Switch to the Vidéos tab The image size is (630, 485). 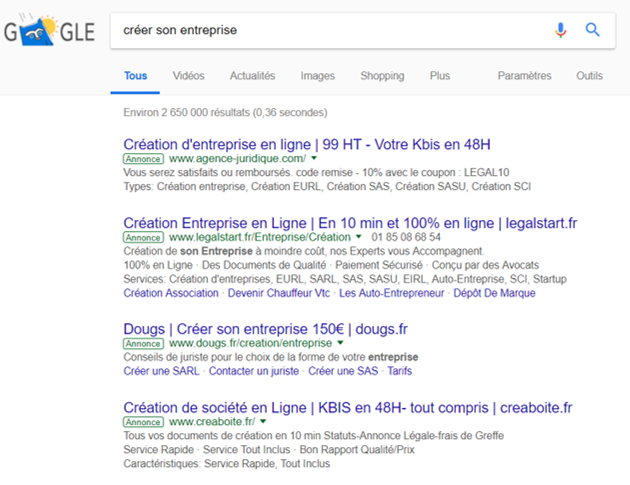(x=188, y=76)
